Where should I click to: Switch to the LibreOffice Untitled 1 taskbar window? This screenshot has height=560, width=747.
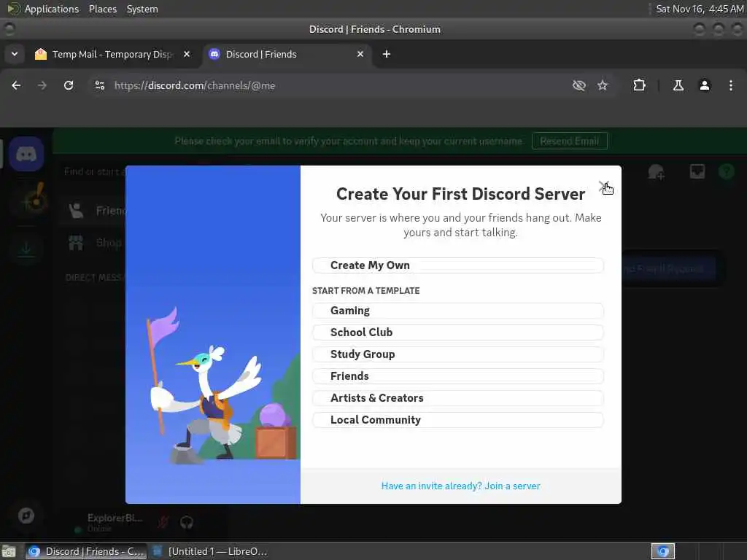[211, 551]
